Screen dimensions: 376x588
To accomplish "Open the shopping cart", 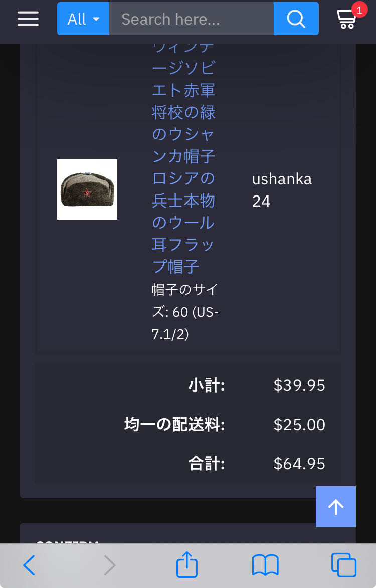I will pos(346,20).
